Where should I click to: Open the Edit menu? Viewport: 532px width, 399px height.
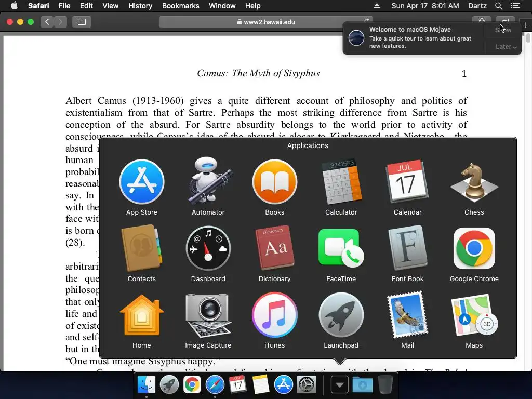point(86,6)
